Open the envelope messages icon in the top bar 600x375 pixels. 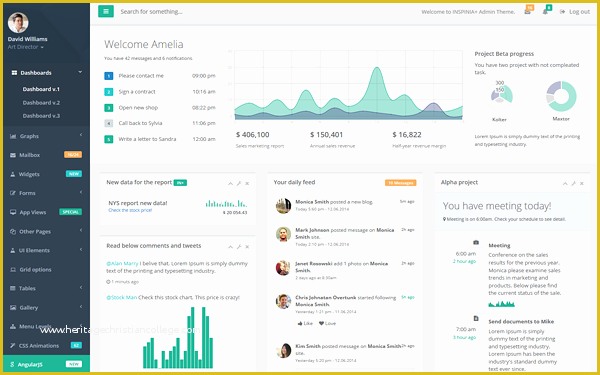point(527,12)
